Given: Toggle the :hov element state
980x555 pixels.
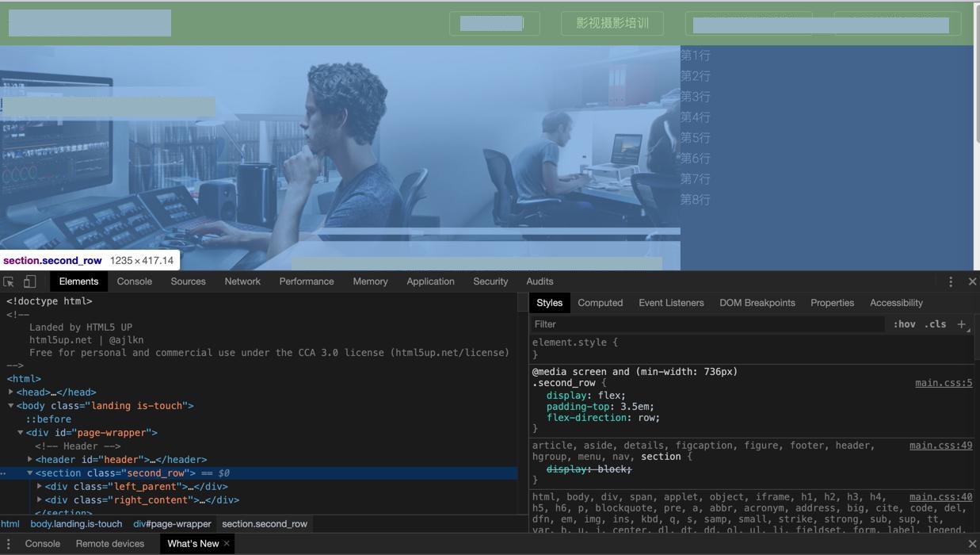Looking at the screenshot, I should click(904, 324).
